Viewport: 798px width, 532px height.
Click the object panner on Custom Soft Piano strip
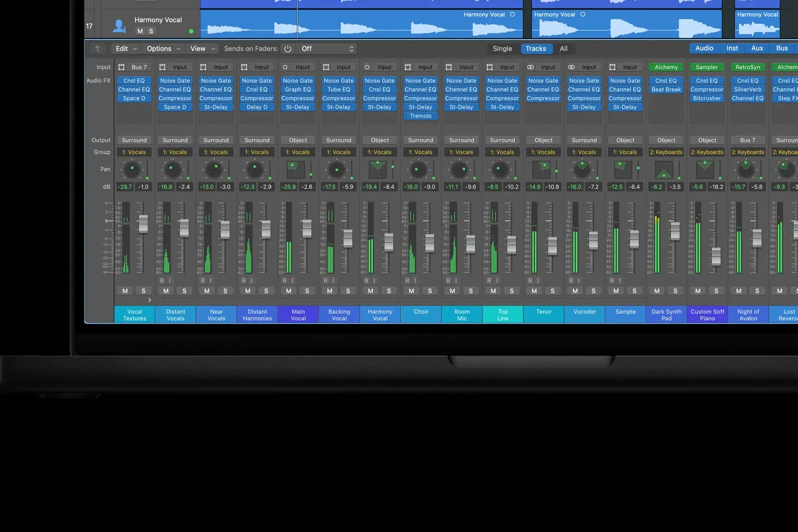(x=705, y=169)
